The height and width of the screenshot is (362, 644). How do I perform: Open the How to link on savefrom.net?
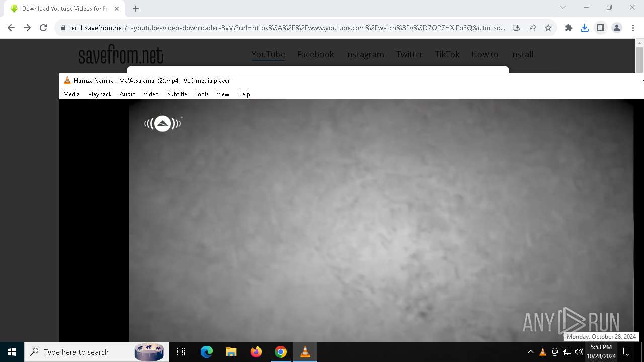(485, 54)
